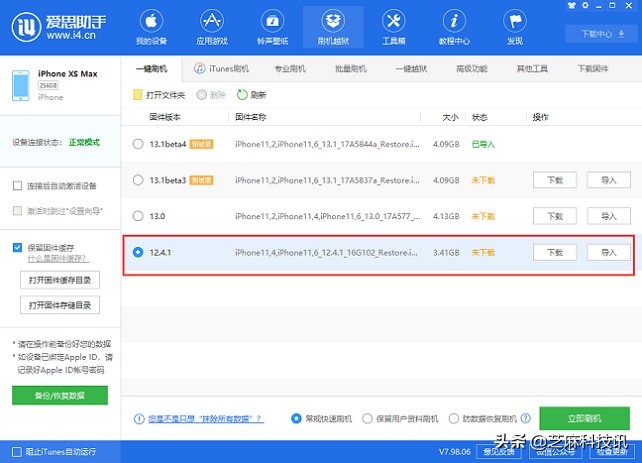Viewport: 642px width, 463px height.
Task: Open 铃声壁纸 ringtones and wallpapers section
Action: pyautogui.click(x=272, y=28)
